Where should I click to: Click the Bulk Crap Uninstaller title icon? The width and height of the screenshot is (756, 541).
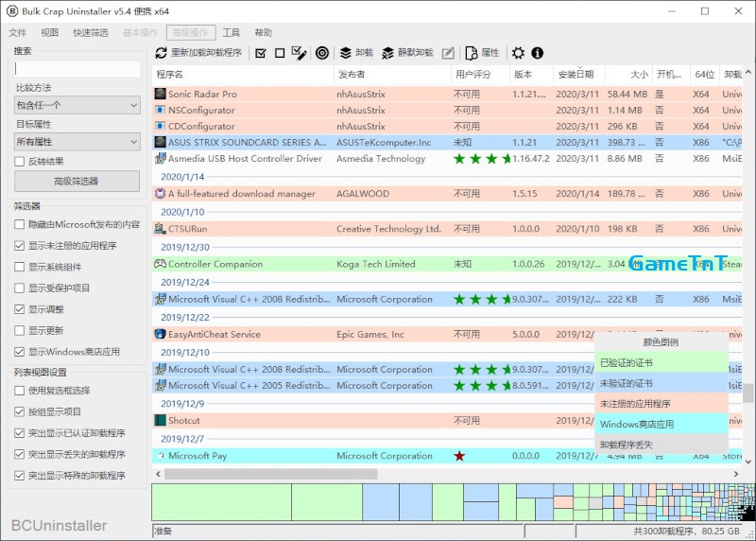click(12, 11)
